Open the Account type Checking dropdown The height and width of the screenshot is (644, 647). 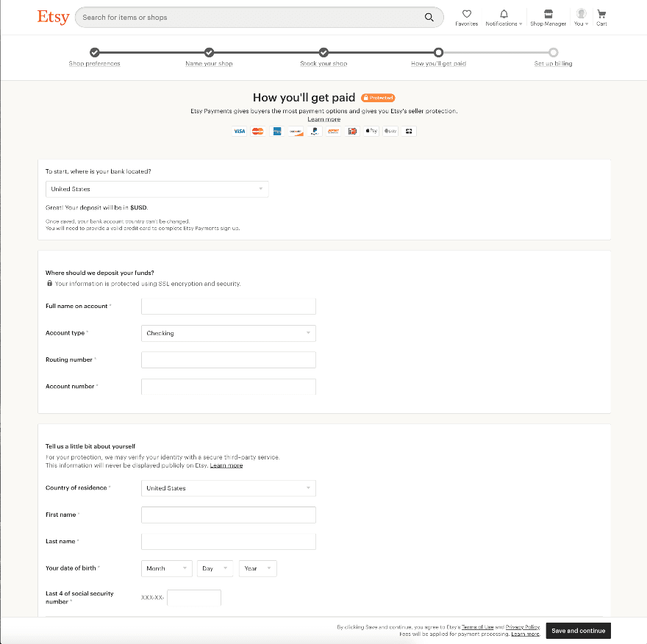click(x=229, y=333)
